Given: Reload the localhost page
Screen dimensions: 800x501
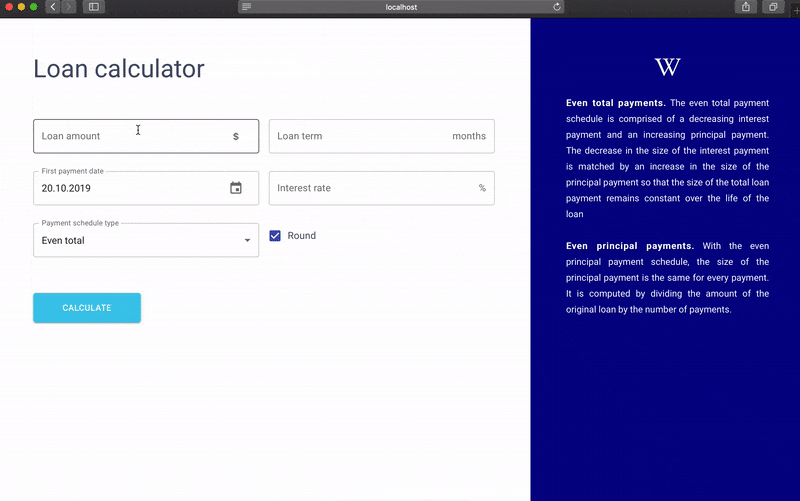Looking at the screenshot, I should (557, 7).
